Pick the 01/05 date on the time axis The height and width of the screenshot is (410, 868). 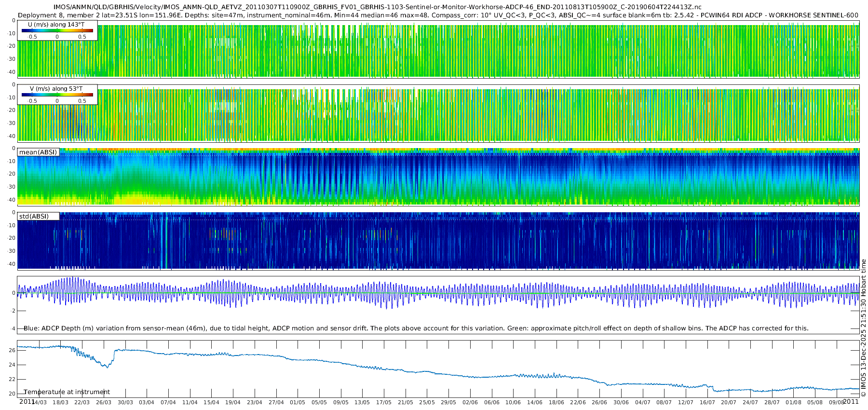tap(298, 402)
